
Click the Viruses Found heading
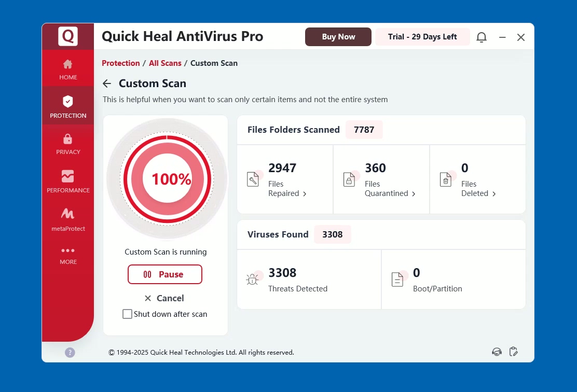tap(278, 234)
